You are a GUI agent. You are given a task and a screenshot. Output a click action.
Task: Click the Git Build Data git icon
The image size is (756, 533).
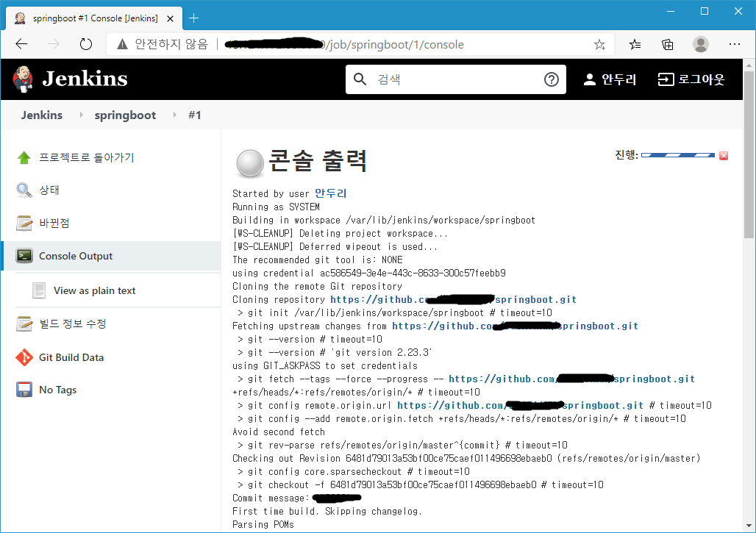click(x=24, y=357)
